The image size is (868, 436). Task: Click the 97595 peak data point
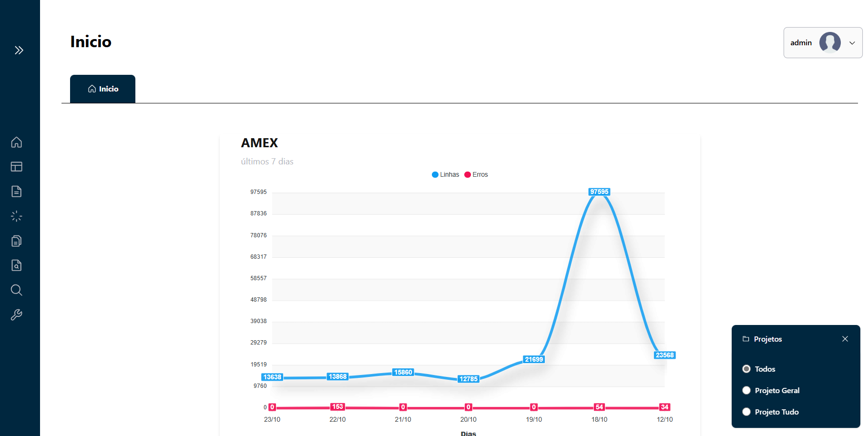599,192
